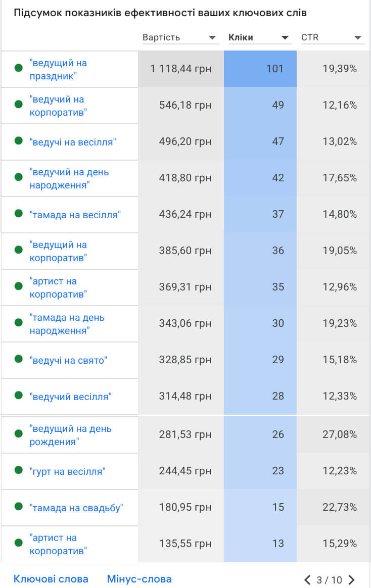Screen dimensions: 371x588
Task: Click status dot for "ведучі на весілля"
Action: (x=19, y=141)
